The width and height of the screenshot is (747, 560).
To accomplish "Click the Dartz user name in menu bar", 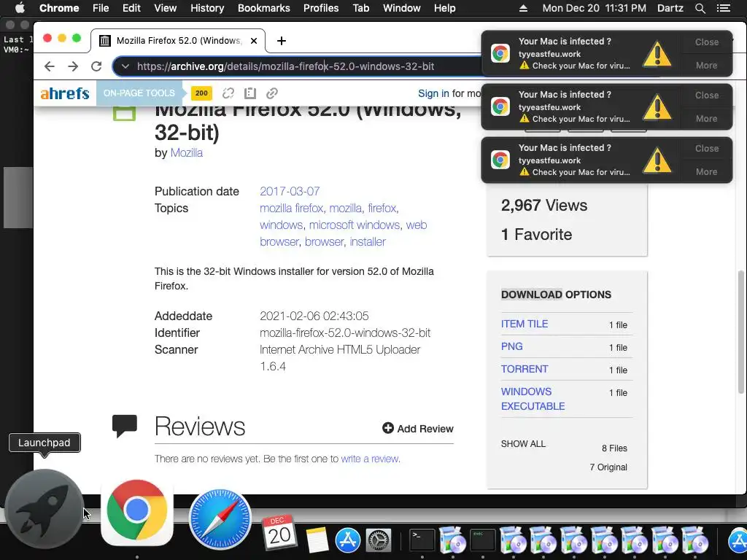I will coord(670,8).
